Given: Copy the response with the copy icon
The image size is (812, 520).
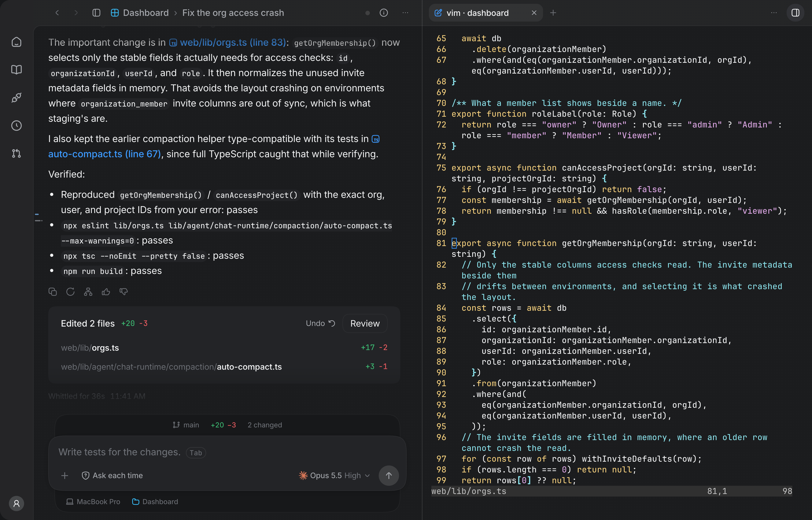Looking at the screenshot, I should coord(53,292).
